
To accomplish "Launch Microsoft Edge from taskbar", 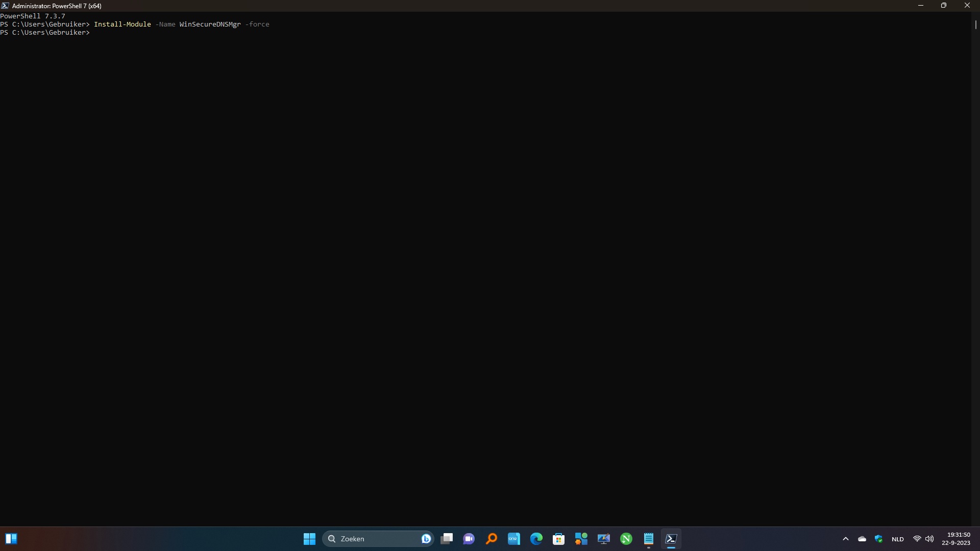I will (x=536, y=539).
